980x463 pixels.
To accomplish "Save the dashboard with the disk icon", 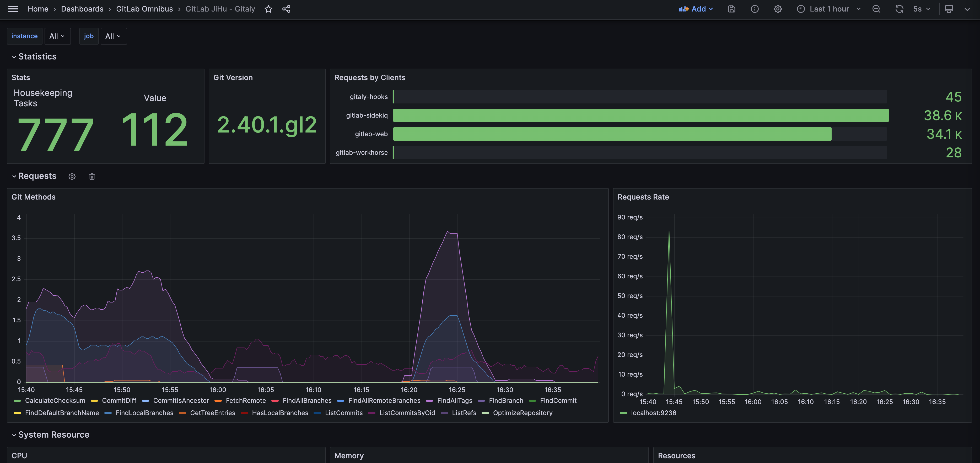I will pos(731,9).
